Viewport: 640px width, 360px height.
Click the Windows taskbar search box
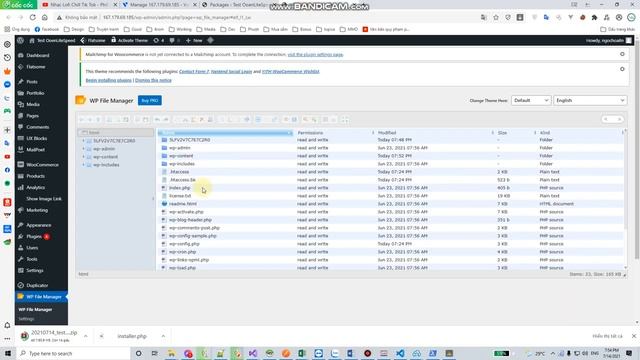pos(73,353)
